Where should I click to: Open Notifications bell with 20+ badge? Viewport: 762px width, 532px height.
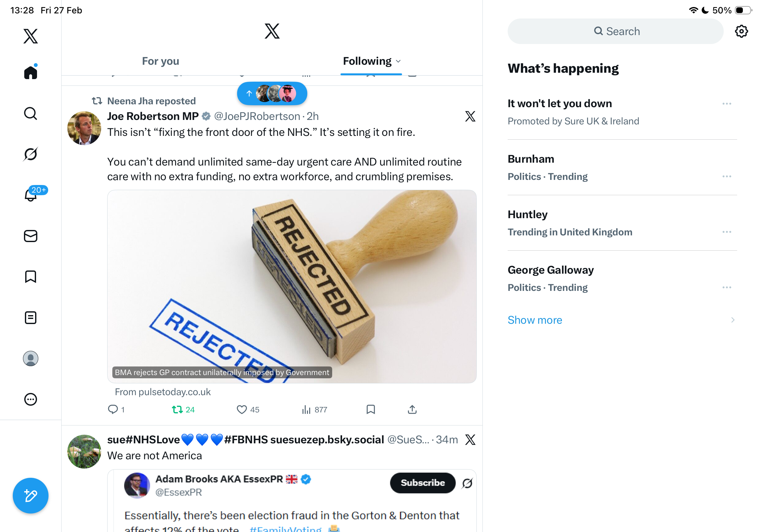pyautogui.click(x=31, y=195)
